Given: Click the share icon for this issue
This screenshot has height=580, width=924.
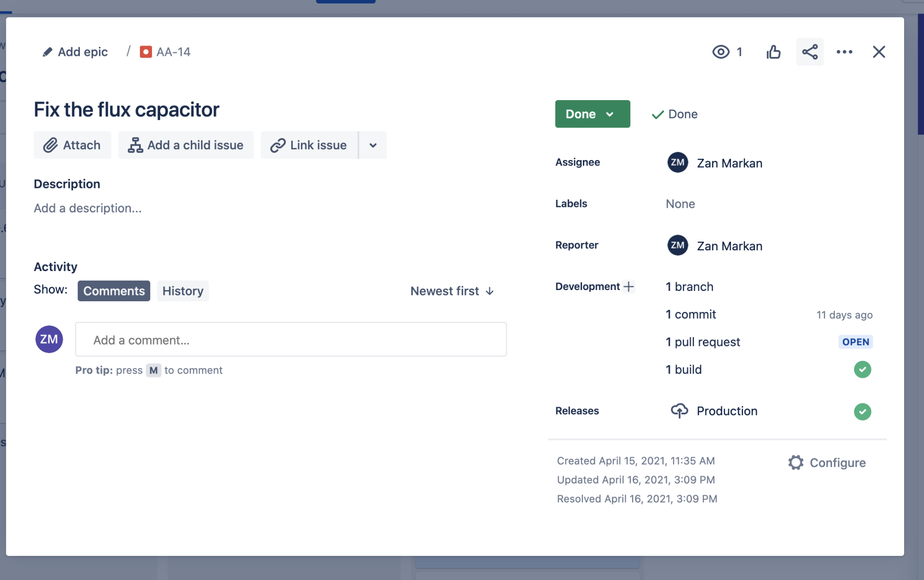Looking at the screenshot, I should [810, 51].
